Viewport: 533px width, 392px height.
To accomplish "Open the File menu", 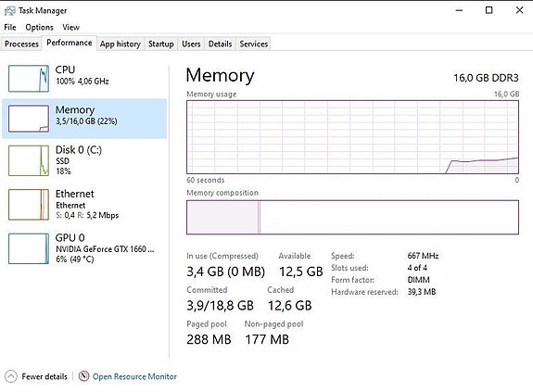I will click(10, 27).
